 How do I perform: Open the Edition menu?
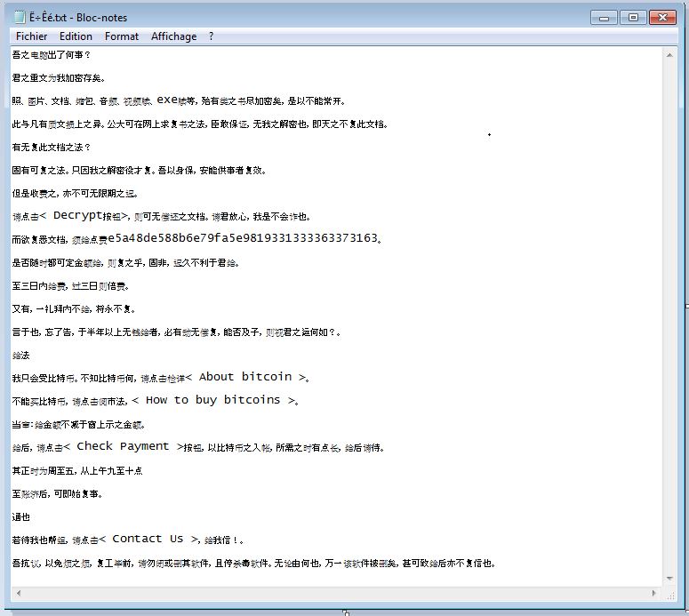76,36
